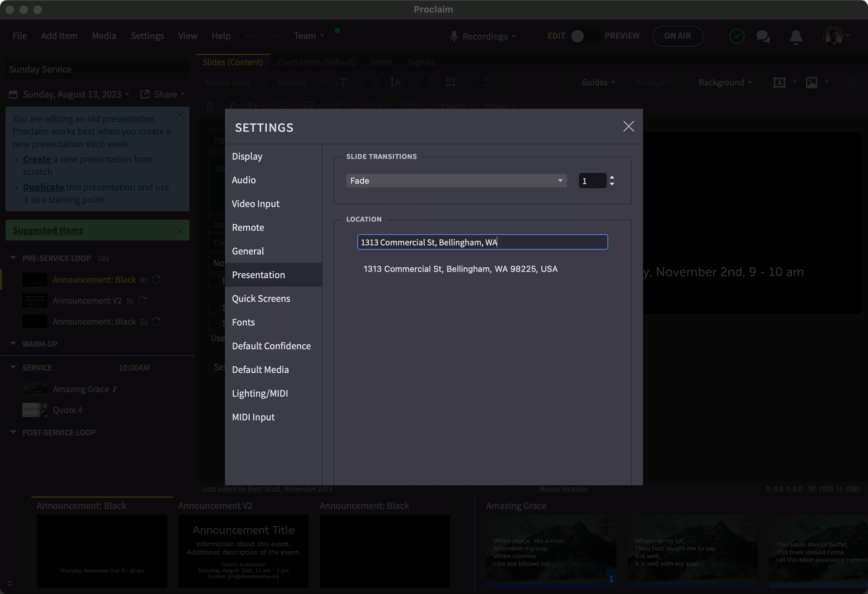Image resolution: width=868 pixels, height=594 pixels.
Task: Click the redo arrow icon
Action: tap(275, 36)
